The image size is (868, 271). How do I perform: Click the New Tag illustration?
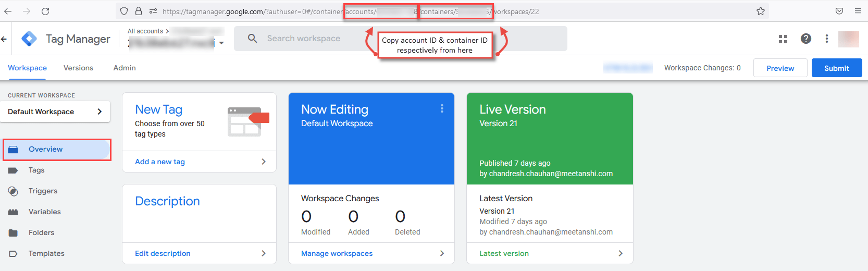click(249, 122)
